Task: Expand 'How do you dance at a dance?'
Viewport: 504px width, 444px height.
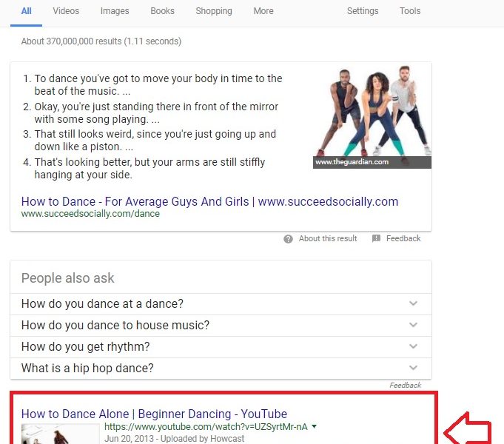Action: 221,304
